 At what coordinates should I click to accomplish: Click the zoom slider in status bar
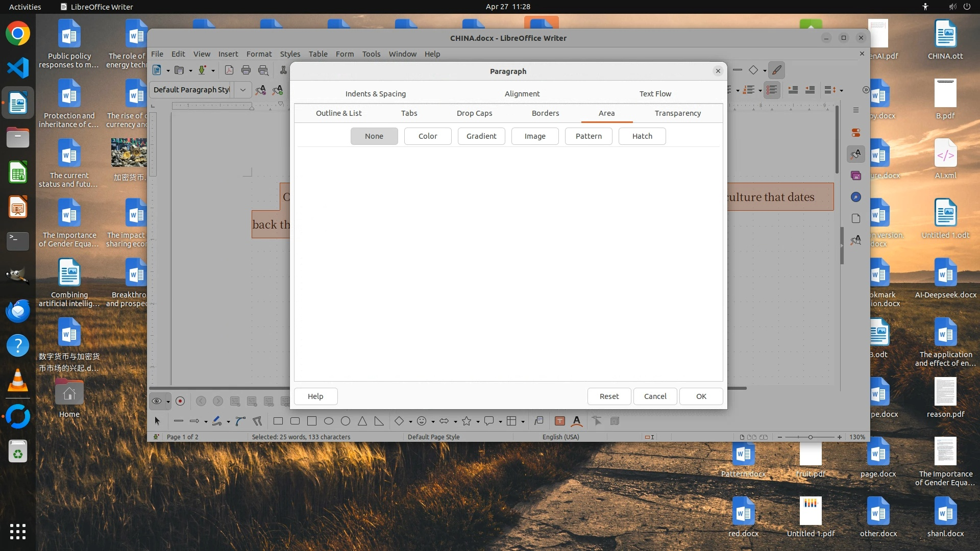pos(810,437)
